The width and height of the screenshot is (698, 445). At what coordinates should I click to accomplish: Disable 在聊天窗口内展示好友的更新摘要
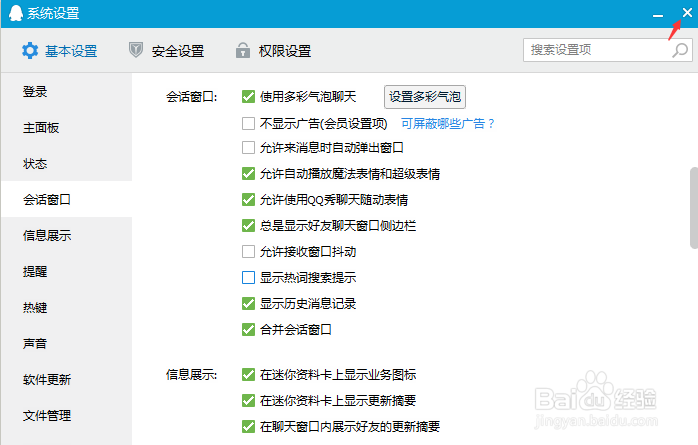(248, 427)
